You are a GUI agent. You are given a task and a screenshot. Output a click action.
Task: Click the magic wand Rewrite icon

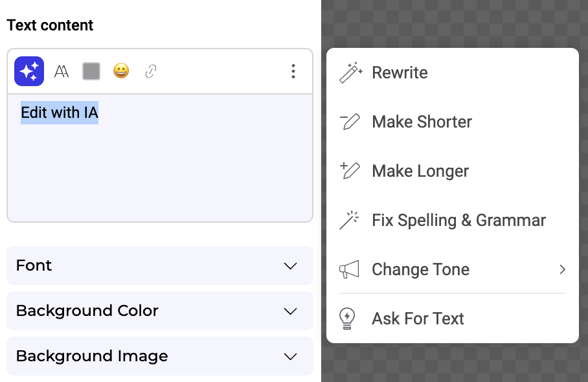[350, 73]
